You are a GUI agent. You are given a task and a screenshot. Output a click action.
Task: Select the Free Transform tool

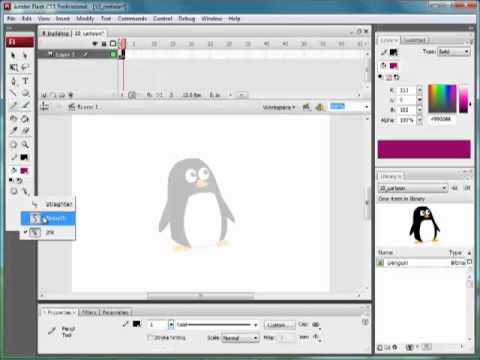click(13, 68)
